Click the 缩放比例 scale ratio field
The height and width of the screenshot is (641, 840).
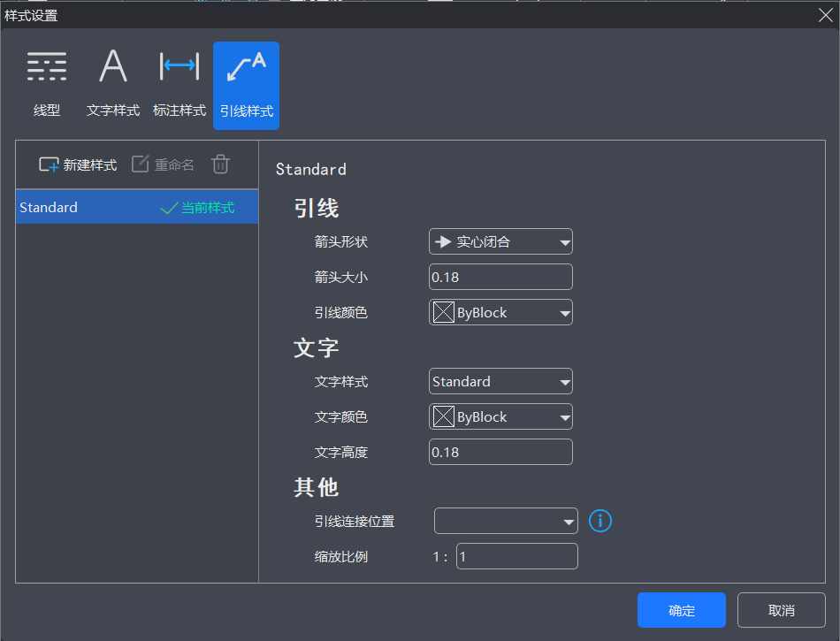pos(516,557)
